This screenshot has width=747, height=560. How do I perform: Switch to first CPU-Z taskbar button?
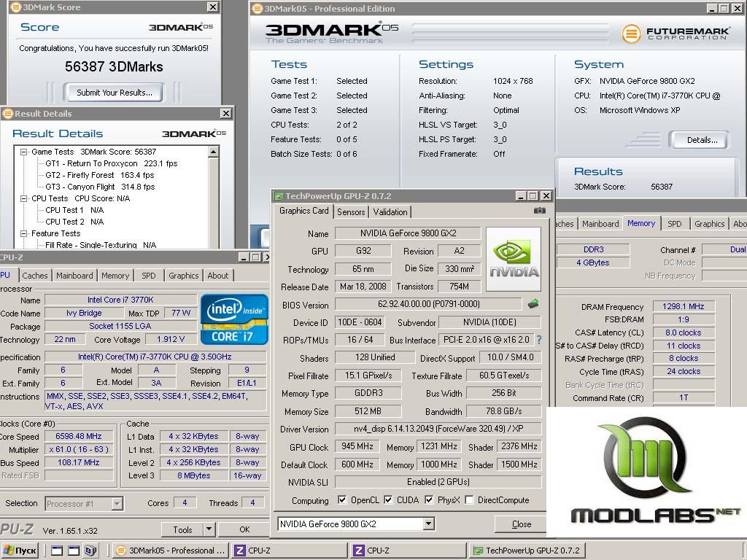290,551
